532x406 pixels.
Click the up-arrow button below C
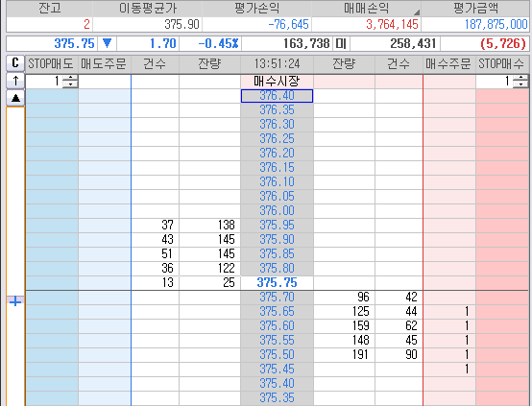pos(15,81)
